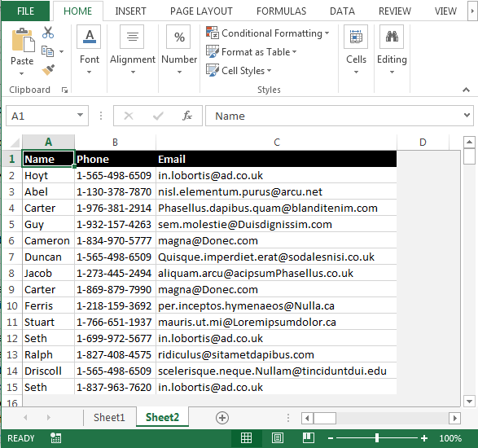Switch to Sheet1 tab
Image resolution: width=478 pixels, height=448 pixels.
[x=109, y=417]
